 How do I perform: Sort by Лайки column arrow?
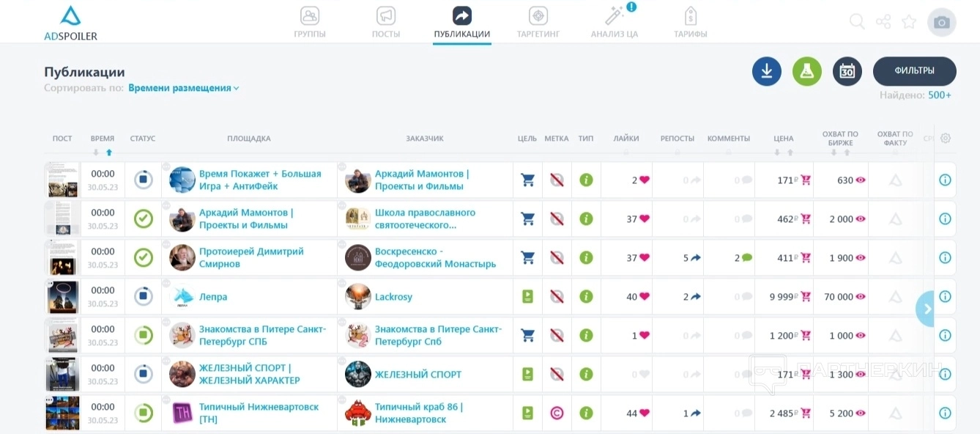pyautogui.click(x=626, y=152)
